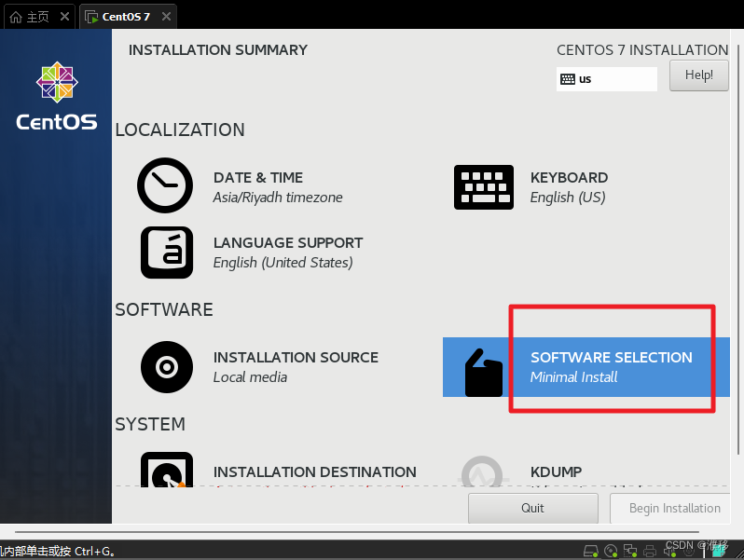Open Keyboard layout settings icon

point(484,187)
